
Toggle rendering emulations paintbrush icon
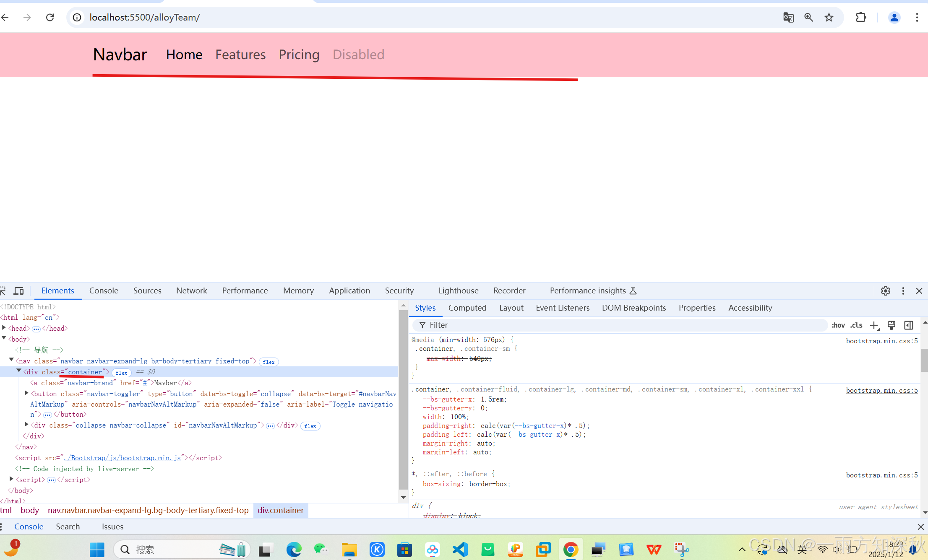[892, 325]
